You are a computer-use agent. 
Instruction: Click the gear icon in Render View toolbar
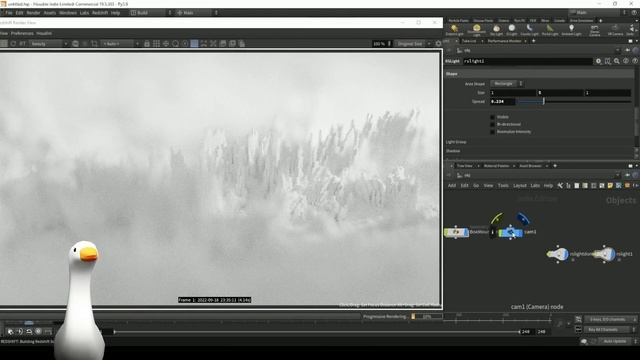(x=438, y=43)
